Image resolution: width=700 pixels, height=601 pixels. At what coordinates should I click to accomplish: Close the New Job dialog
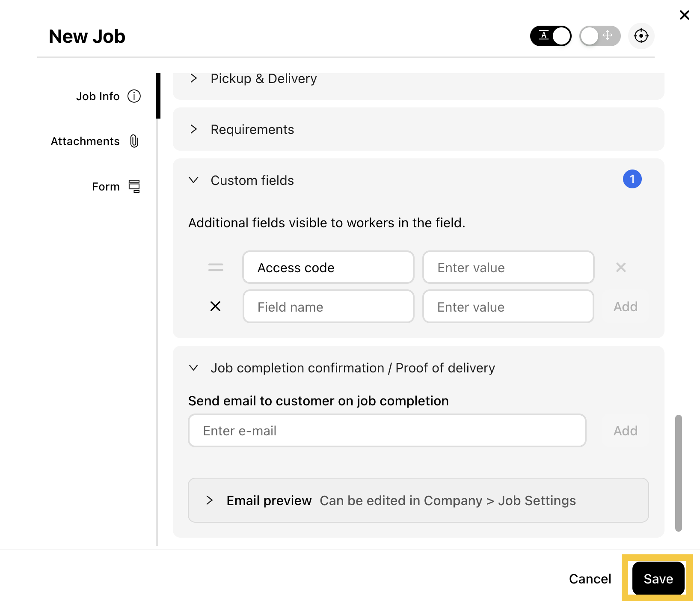pos(684,15)
